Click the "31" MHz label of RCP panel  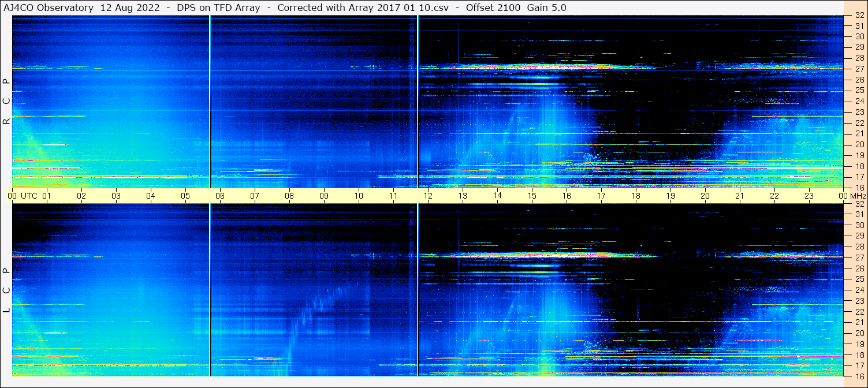coord(859,25)
